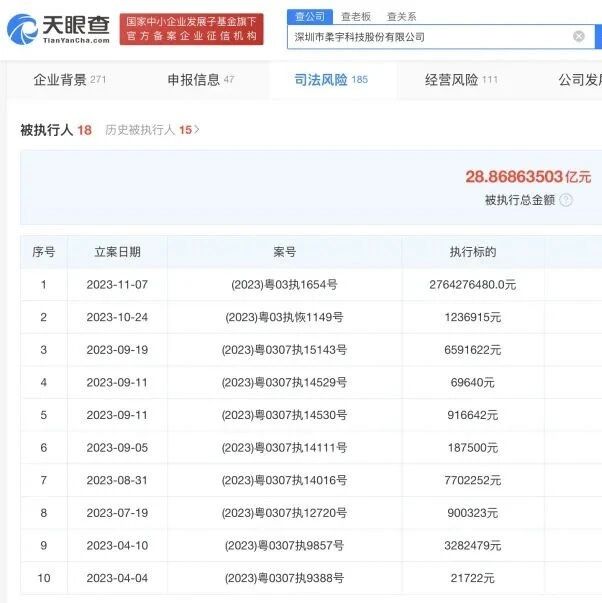
Task: Switch to the 查关系 search tab
Action: (x=401, y=16)
